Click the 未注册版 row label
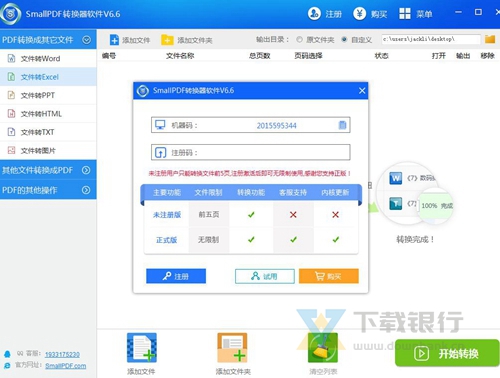Viewport: 500px width, 378px height. coord(167,215)
